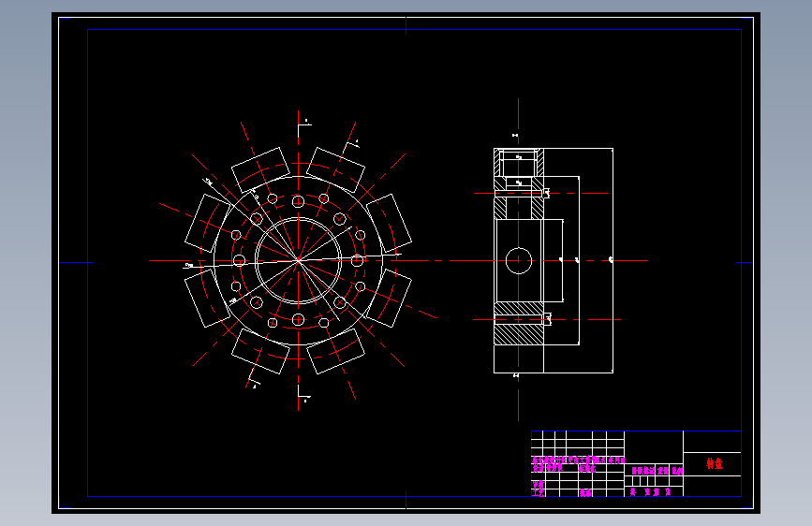Select the rightmost bolt hole on horizontal centerline

click(358, 260)
